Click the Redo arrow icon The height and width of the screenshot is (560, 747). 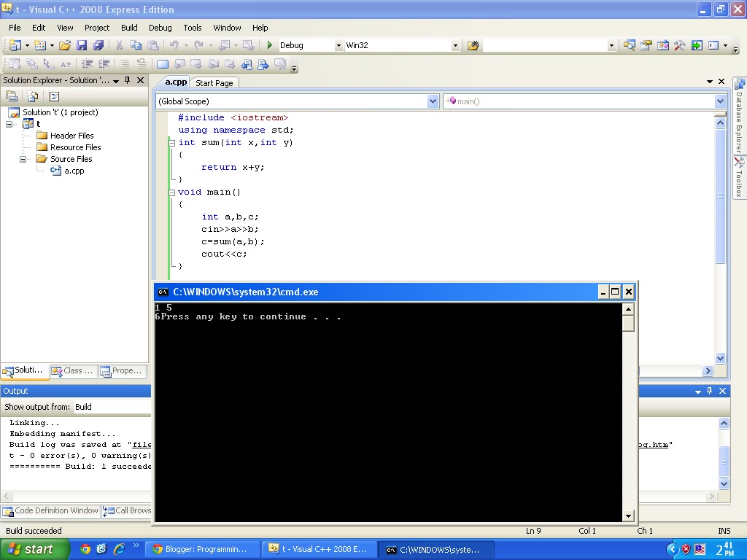(x=198, y=45)
